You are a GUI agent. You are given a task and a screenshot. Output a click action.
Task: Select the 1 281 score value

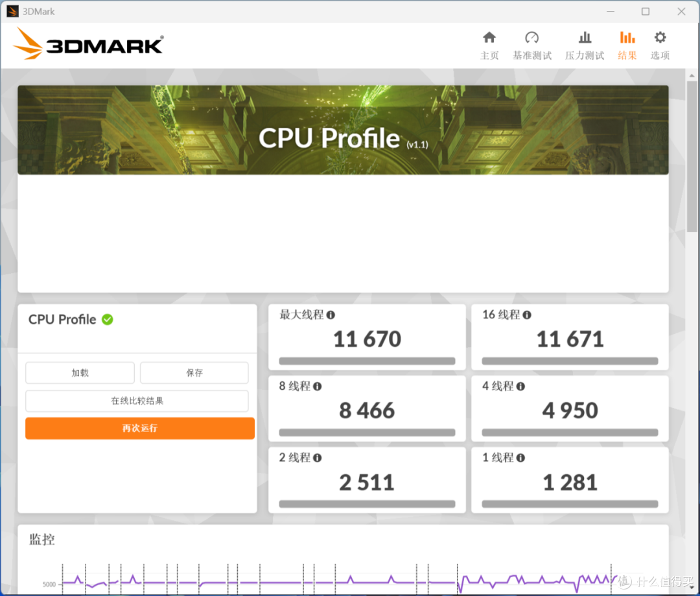(570, 483)
